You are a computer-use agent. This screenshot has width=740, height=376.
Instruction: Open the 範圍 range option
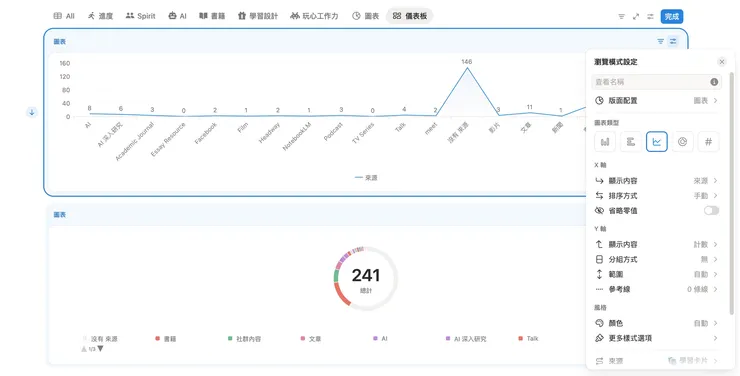656,274
